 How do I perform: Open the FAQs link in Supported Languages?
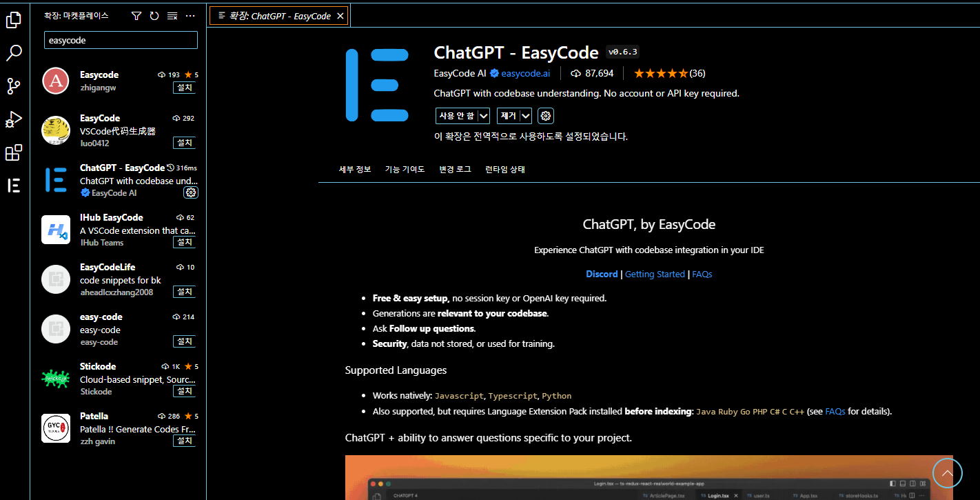click(835, 411)
